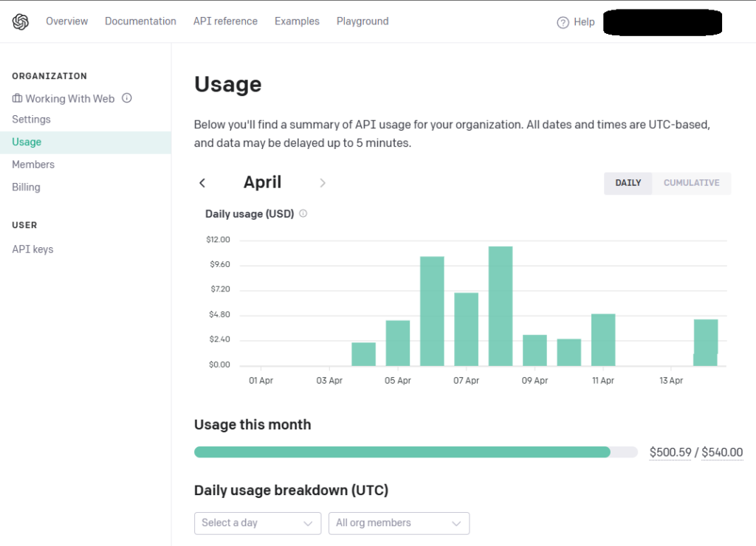Click the Help question mark icon
Screen dimensions: 756x546
[563, 22]
